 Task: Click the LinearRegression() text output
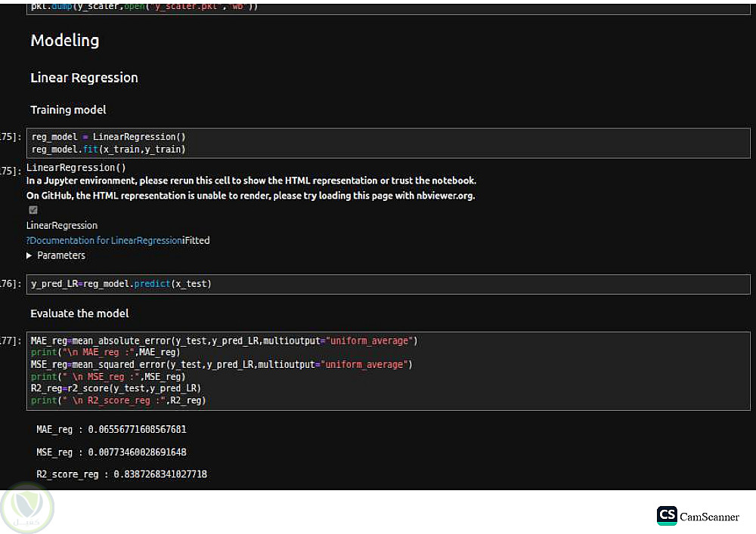[76, 168]
